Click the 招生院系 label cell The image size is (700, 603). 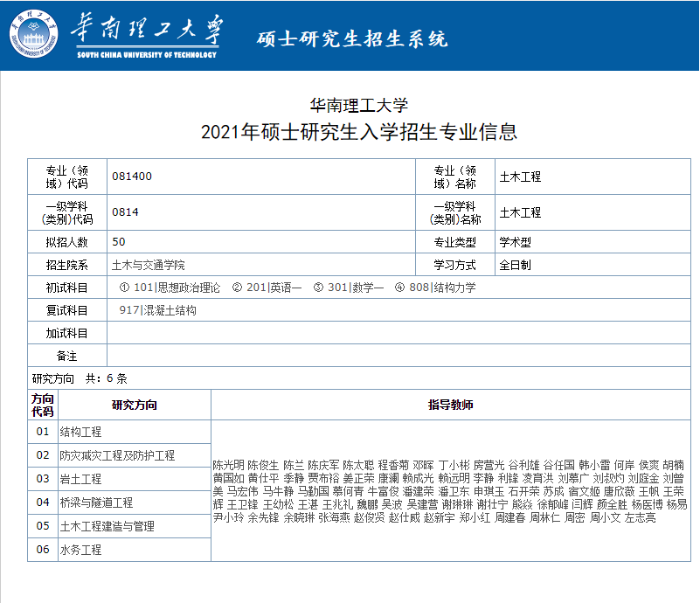pyautogui.click(x=67, y=265)
